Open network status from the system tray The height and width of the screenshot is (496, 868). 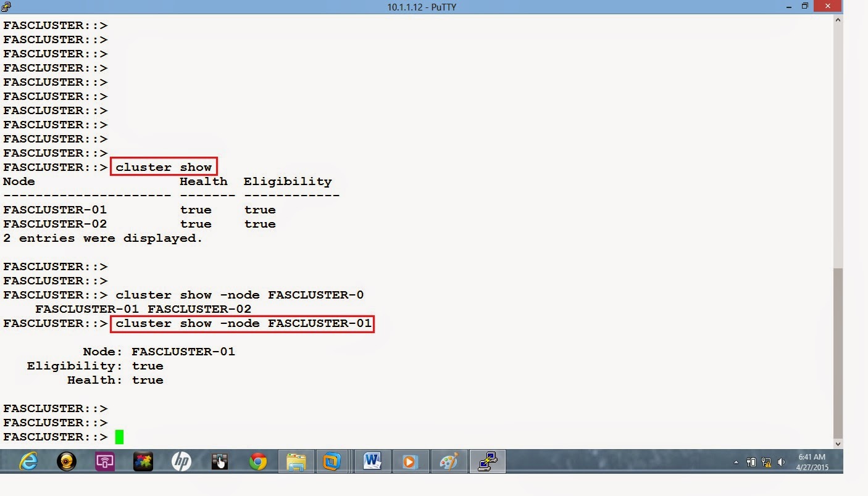pyautogui.click(x=766, y=461)
